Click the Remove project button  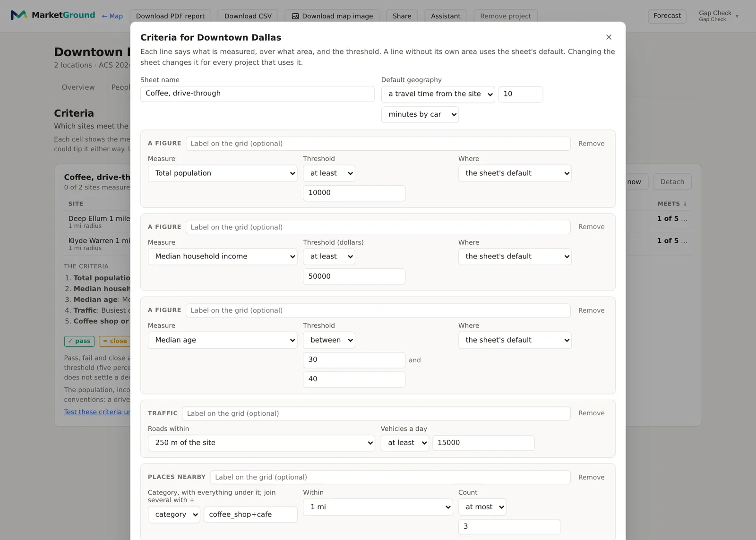[x=506, y=16]
